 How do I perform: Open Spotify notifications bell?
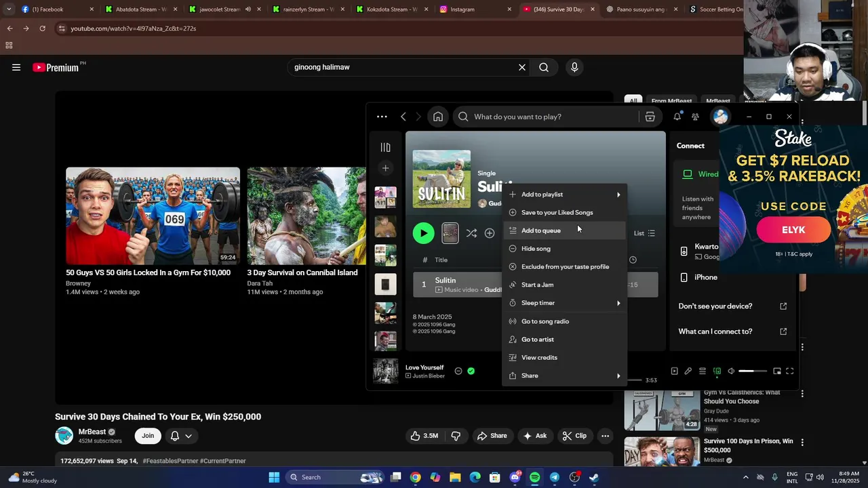point(677,117)
